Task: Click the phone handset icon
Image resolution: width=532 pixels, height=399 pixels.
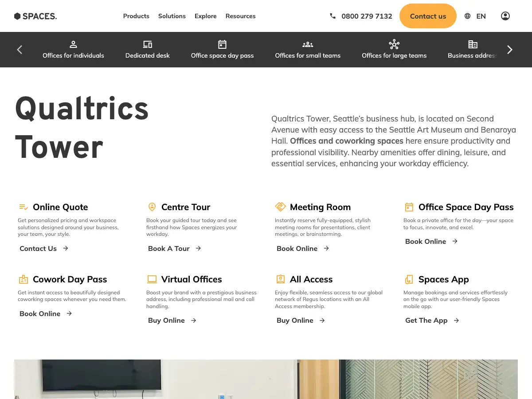Action: 333,16
